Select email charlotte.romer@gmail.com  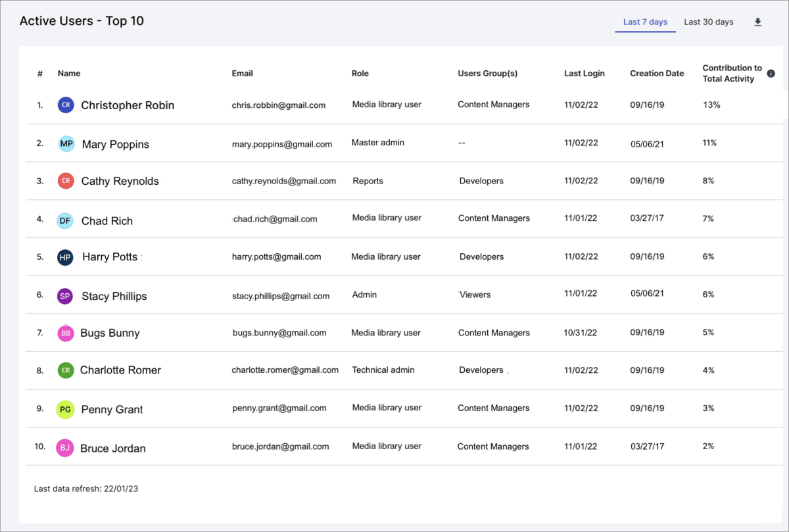click(x=285, y=370)
